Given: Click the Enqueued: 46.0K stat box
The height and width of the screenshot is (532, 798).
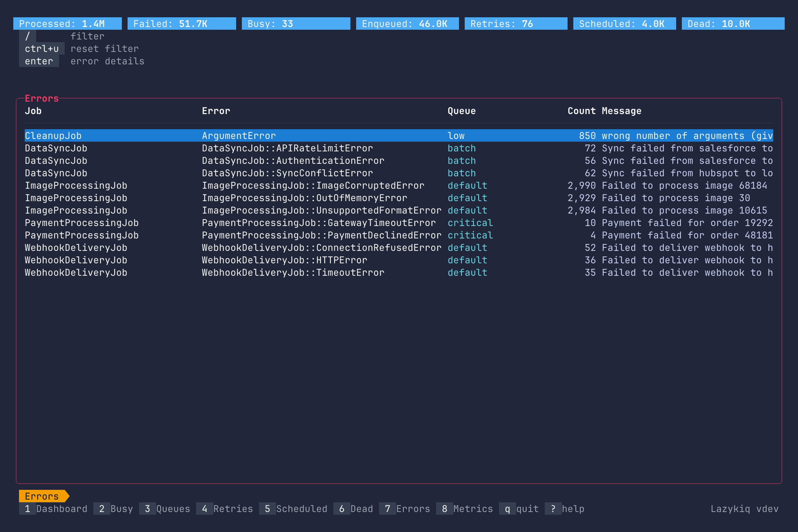Looking at the screenshot, I should [x=407, y=24].
